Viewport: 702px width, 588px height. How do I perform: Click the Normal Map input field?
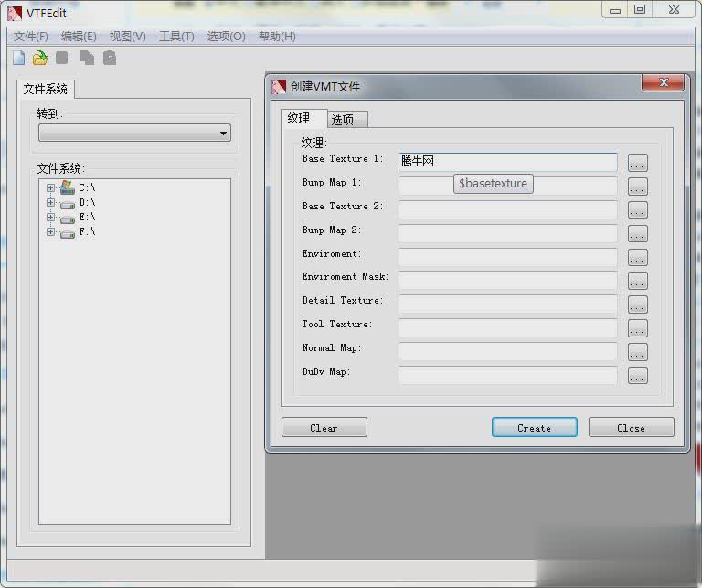507,352
